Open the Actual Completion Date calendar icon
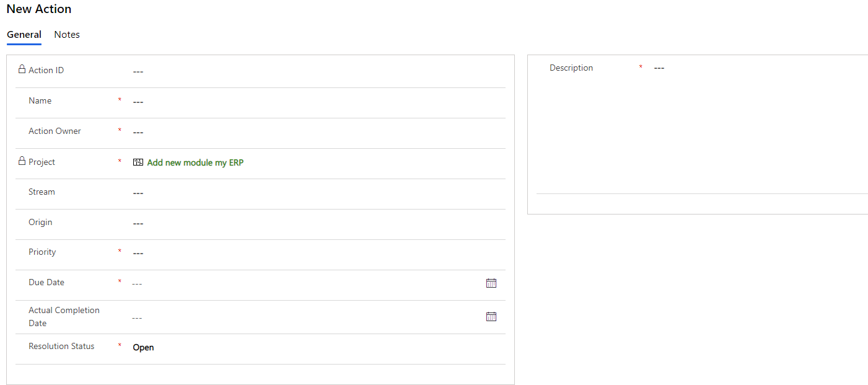This screenshot has width=868, height=385. click(x=491, y=316)
